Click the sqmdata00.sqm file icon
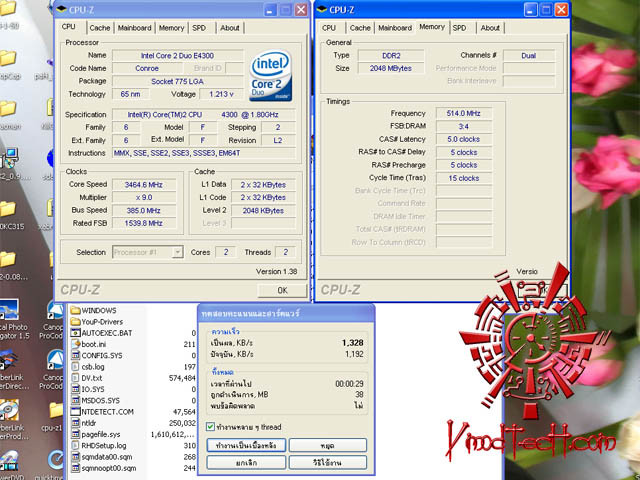The height and width of the screenshot is (480, 640). 75,457
